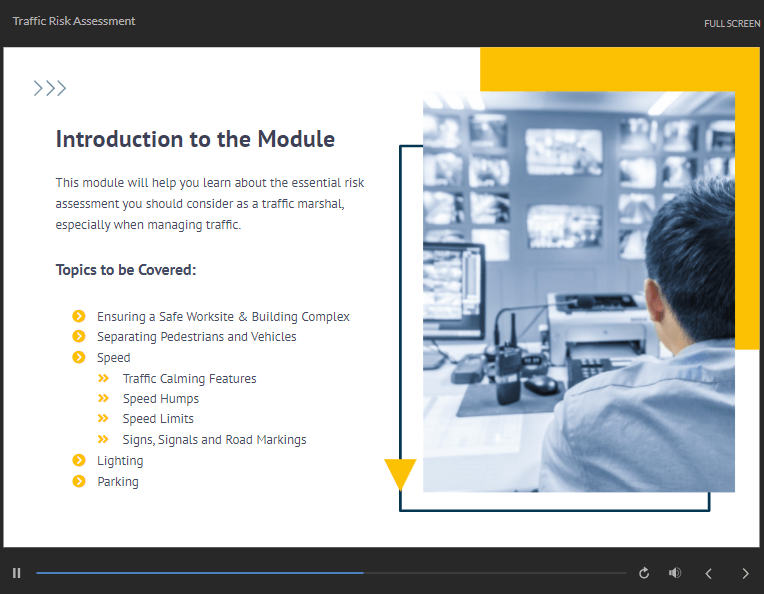
Task: Click the Traffic Risk Assessment title
Action: click(x=74, y=21)
